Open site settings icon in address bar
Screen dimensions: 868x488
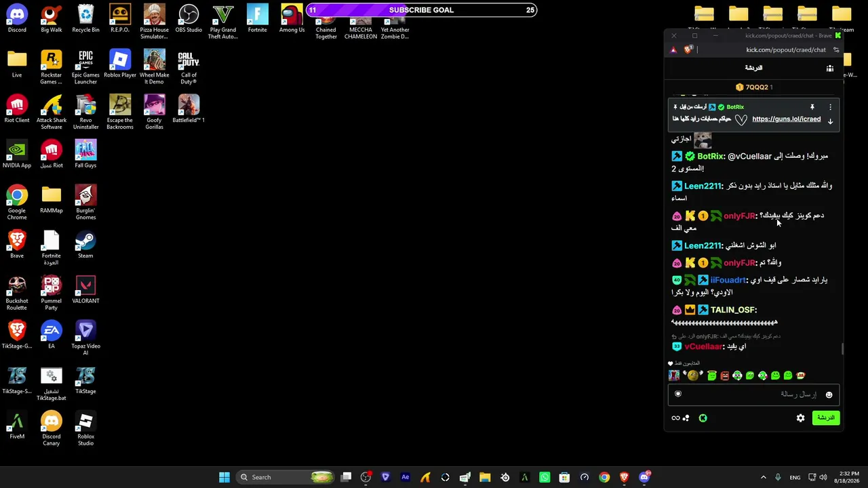tap(836, 49)
